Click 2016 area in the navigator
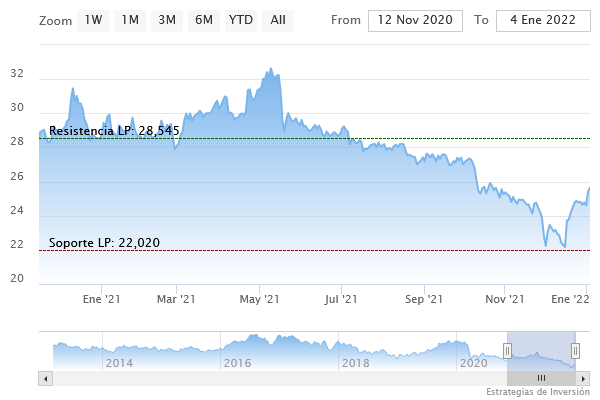 pos(237,362)
